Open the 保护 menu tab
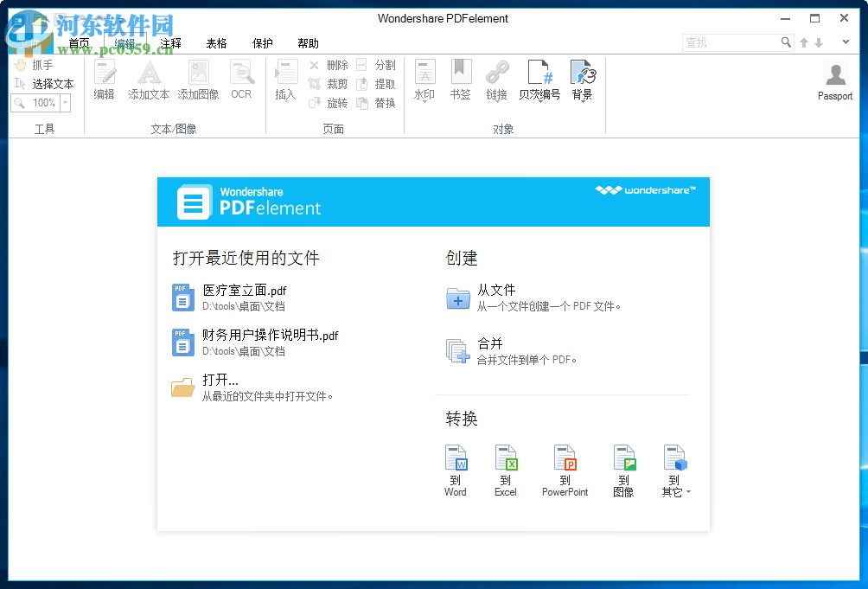 (262, 42)
